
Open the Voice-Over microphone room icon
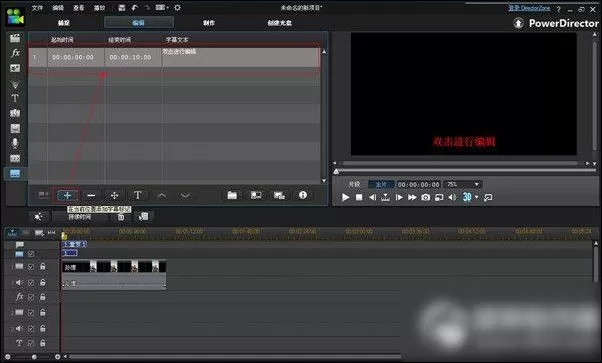(15, 143)
